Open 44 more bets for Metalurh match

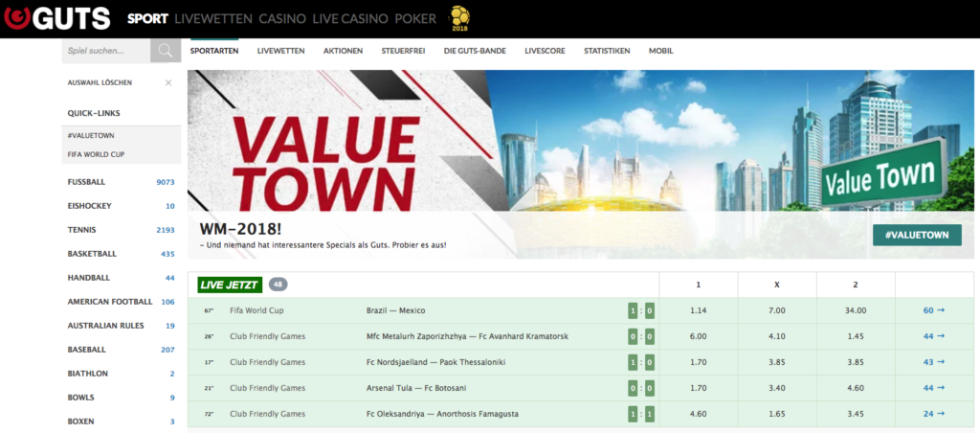point(934,336)
